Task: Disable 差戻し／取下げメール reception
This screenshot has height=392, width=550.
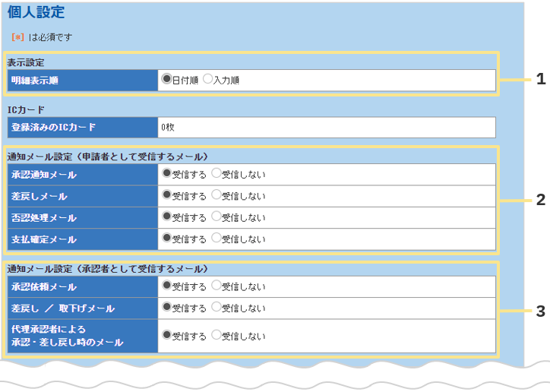Action: [217, 308]
